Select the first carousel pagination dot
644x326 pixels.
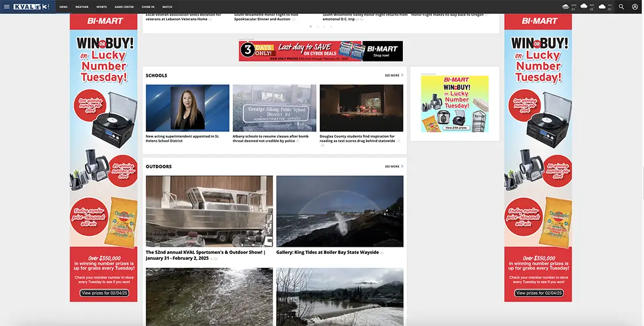tap(310, 26)
